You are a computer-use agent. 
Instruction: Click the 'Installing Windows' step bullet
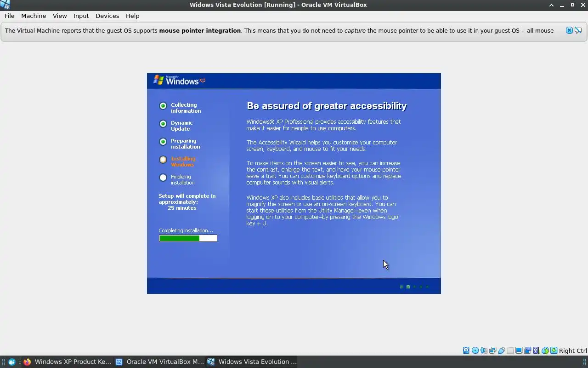click(163, 160)
